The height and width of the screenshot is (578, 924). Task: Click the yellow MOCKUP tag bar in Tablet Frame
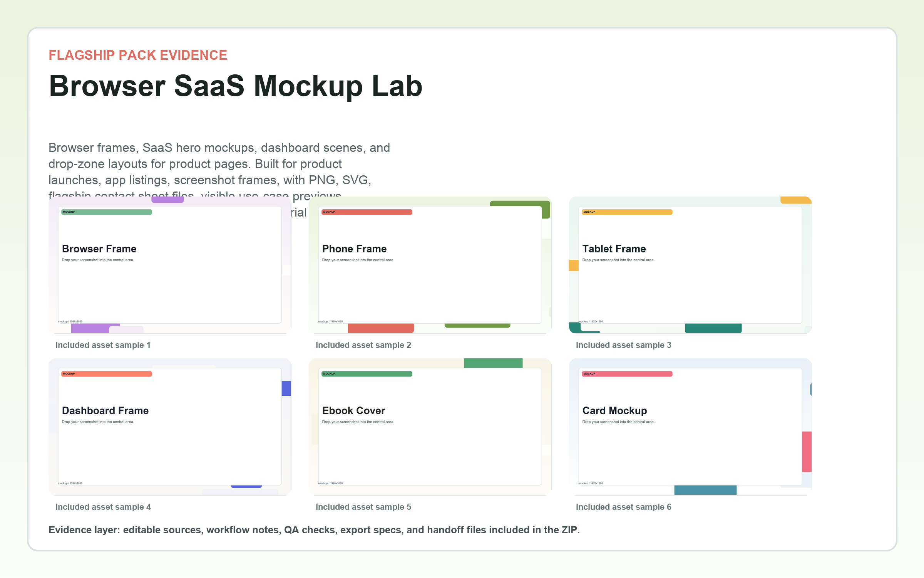tap(627, 212)
